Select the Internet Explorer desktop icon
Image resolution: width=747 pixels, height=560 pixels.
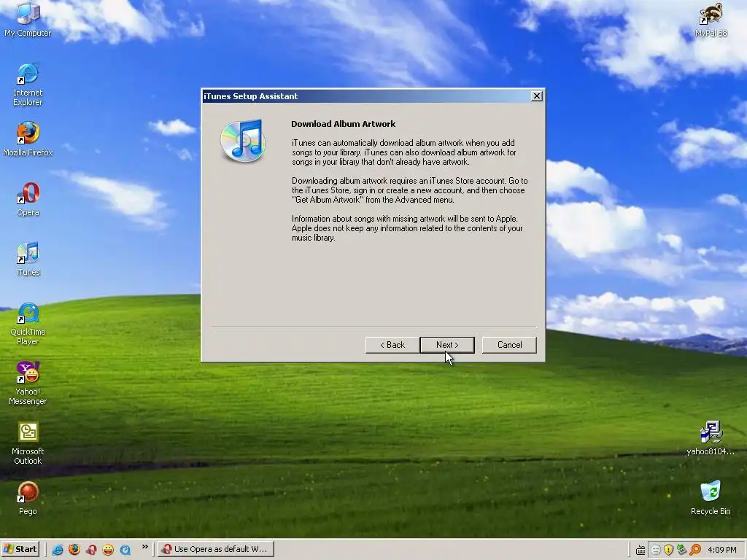(28, 85)
